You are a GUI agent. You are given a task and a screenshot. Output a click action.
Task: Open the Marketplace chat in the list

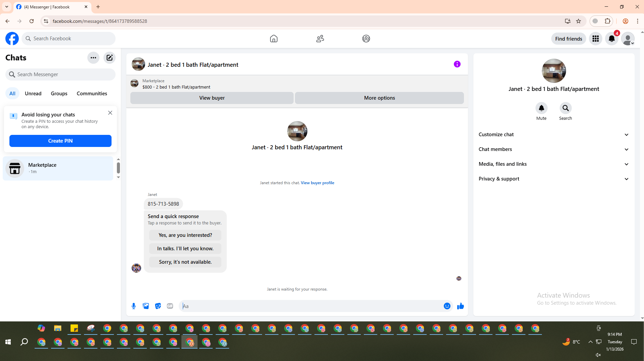58,168
